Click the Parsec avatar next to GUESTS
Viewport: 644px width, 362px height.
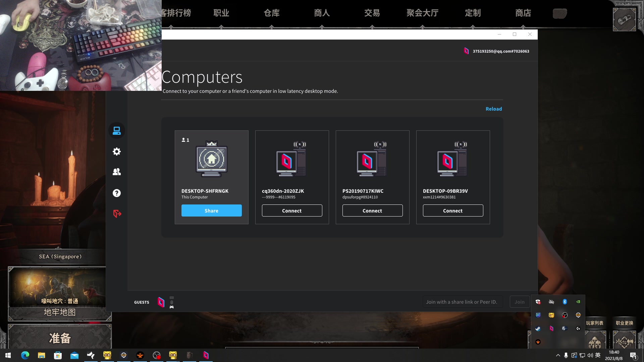[161, 302]
